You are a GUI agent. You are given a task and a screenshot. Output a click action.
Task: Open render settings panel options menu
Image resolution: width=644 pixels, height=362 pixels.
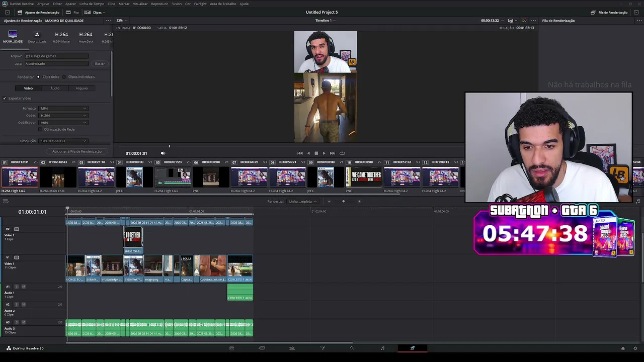coord(108,21)
